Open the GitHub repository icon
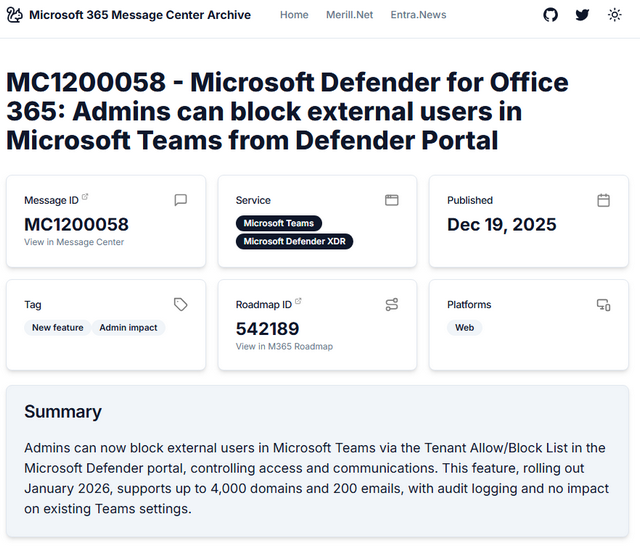This screenshot has width=640, height=546. (551, 15)
